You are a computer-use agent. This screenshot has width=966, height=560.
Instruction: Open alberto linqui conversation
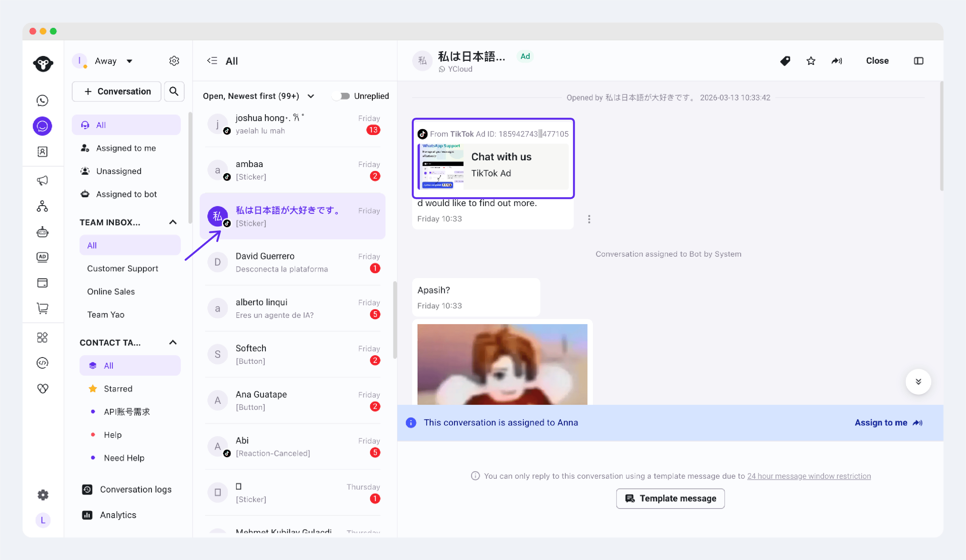[292, 308]
